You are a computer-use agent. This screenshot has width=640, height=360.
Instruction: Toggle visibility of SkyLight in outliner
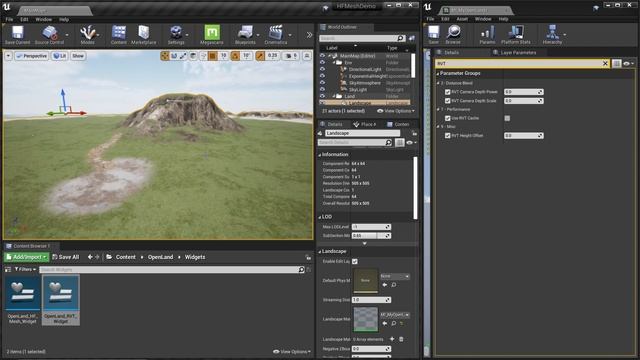[322, 89]
